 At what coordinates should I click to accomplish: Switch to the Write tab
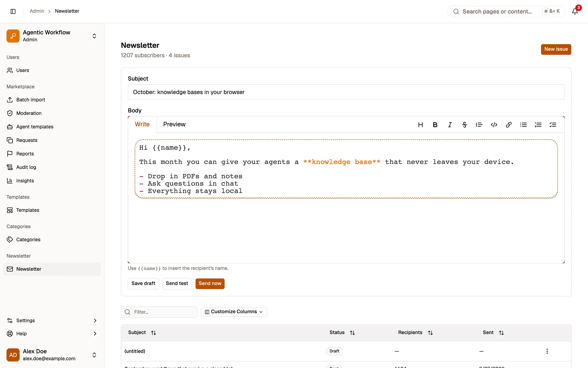142,125
